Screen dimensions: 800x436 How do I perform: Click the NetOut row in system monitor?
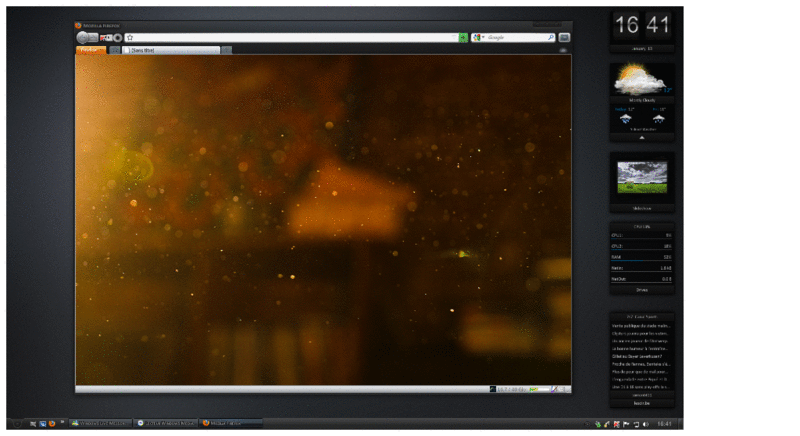click(x=641, y=279)
